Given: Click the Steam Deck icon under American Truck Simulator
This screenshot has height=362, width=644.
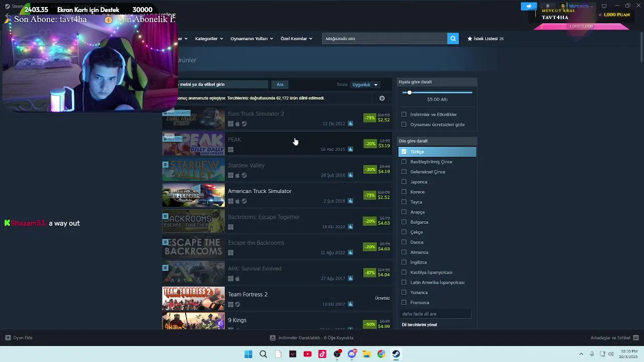Looking at the screenshot, I should pos(244,201).
